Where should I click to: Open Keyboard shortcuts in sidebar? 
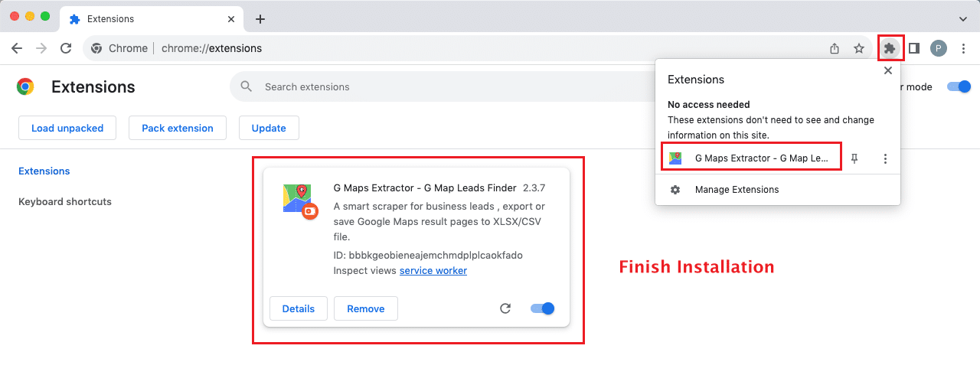click(x=65, y=202)
